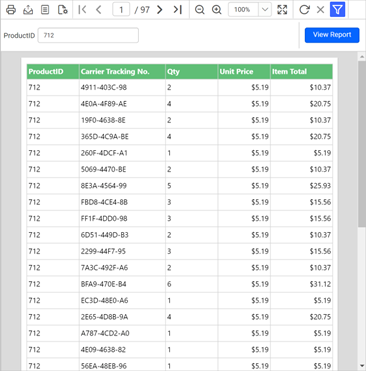This screenshot has width=366, height=371.
Task: Select tracking number FBD8-4CE4-8B
Action: (x=104, y=202)
